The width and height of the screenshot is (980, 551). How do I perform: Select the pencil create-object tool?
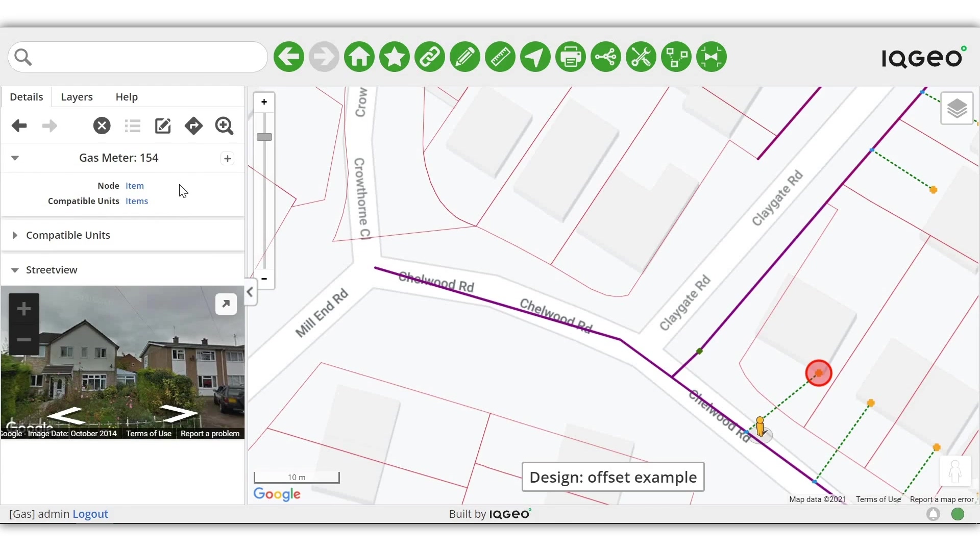[x=465, y=57]
